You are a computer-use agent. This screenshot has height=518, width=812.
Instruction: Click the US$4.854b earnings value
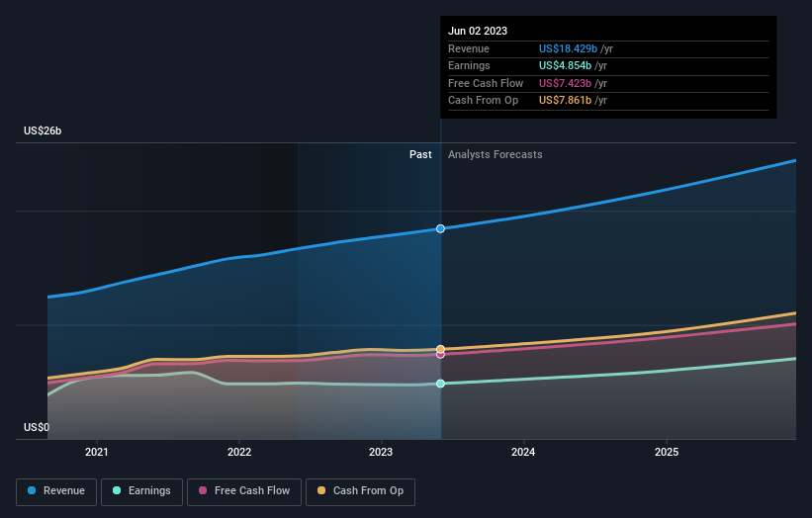pyautogui.click(x=565, y=65)
